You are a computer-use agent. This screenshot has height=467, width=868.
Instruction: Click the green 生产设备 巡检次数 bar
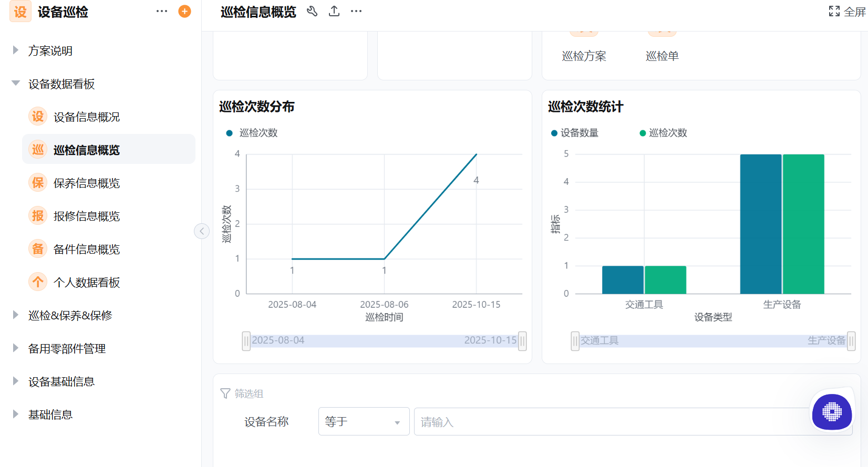[803, 224]
